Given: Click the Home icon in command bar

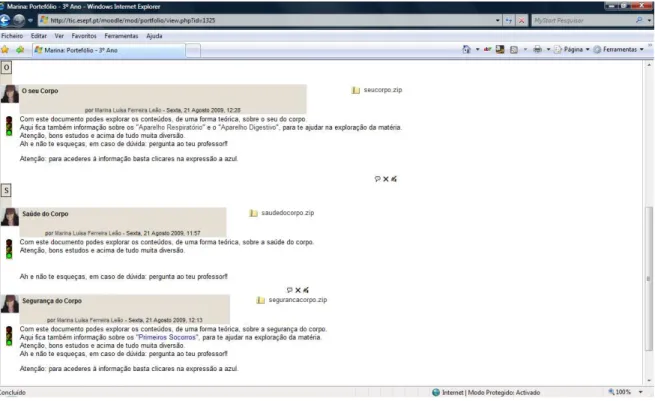Looking at the screenshot, I should click(x=467, y=49).
